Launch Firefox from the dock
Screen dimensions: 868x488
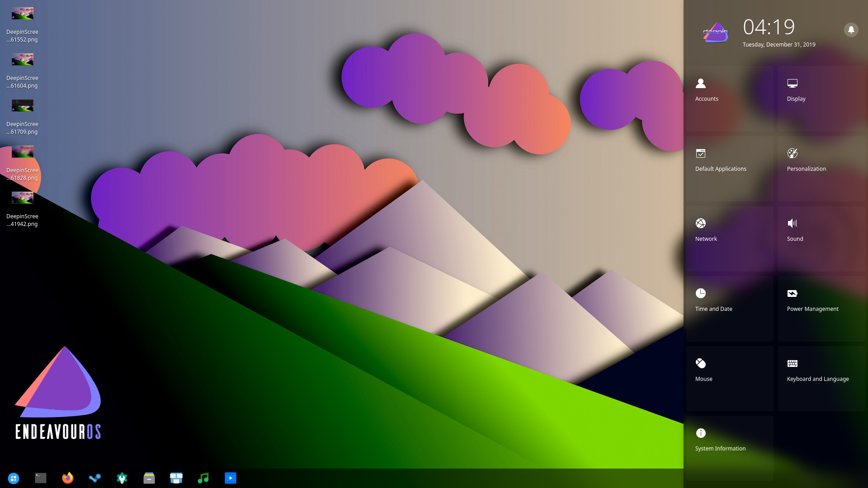click(x=68, y=478)
